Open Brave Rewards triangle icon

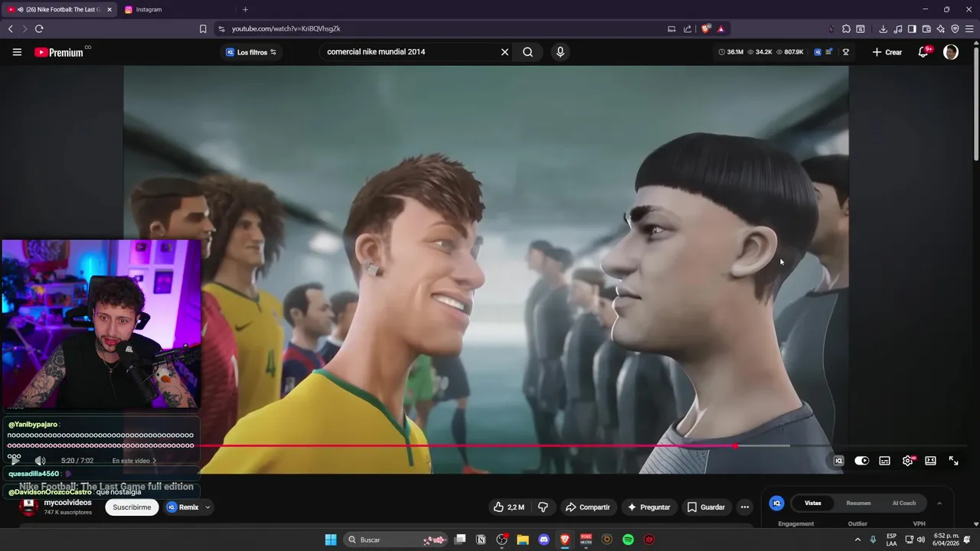(720, 29)
